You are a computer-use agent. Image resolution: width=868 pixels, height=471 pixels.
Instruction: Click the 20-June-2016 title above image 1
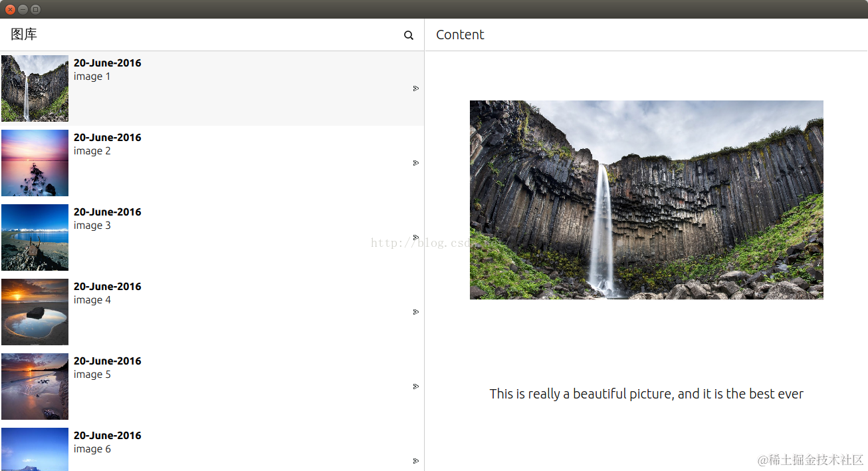tap(108, 63)
